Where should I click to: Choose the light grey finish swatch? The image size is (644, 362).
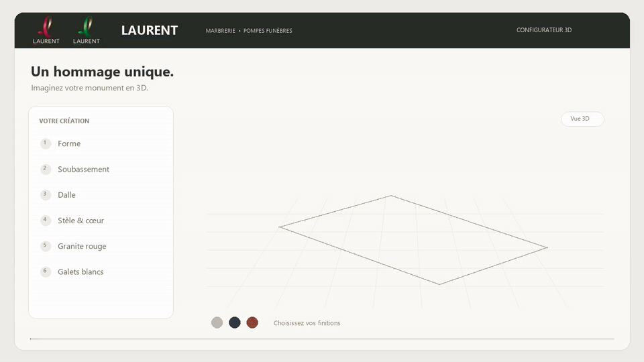point(217,322)
